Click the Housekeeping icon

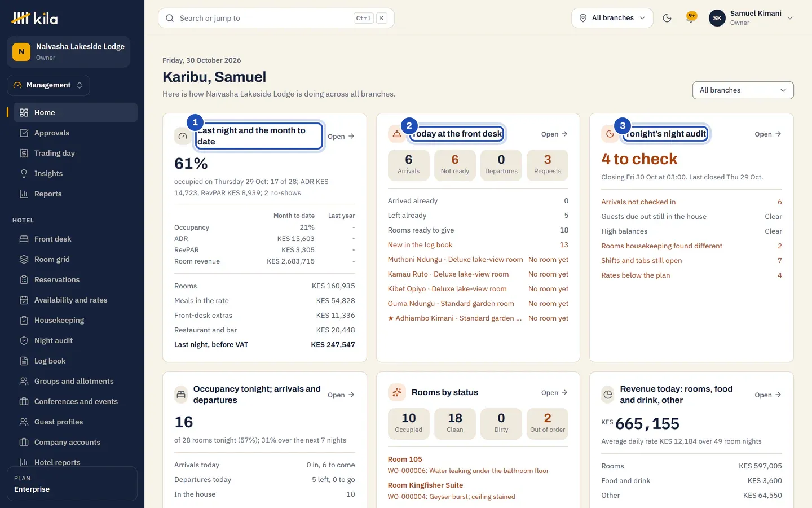click(x=24, y=321)
